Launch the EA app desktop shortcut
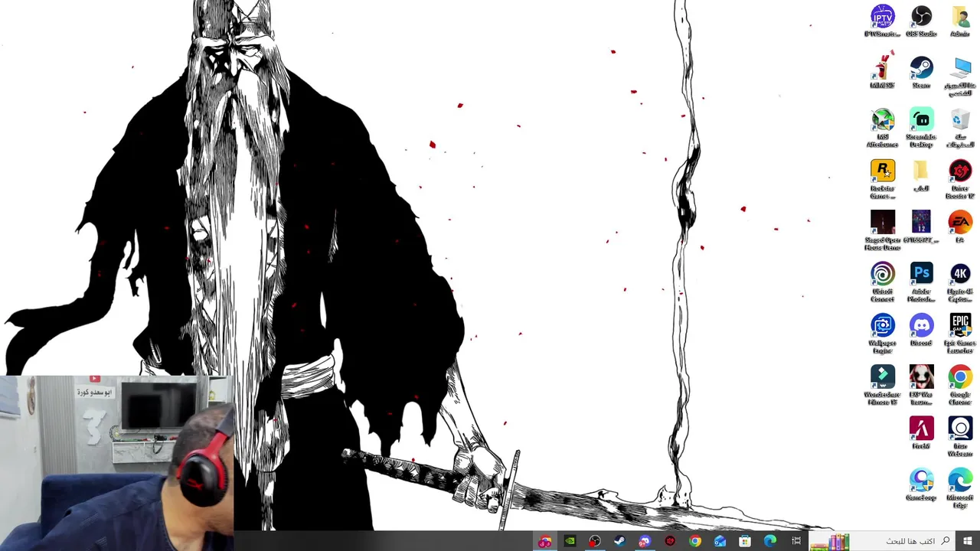980x551 pixels. point(960,227)
